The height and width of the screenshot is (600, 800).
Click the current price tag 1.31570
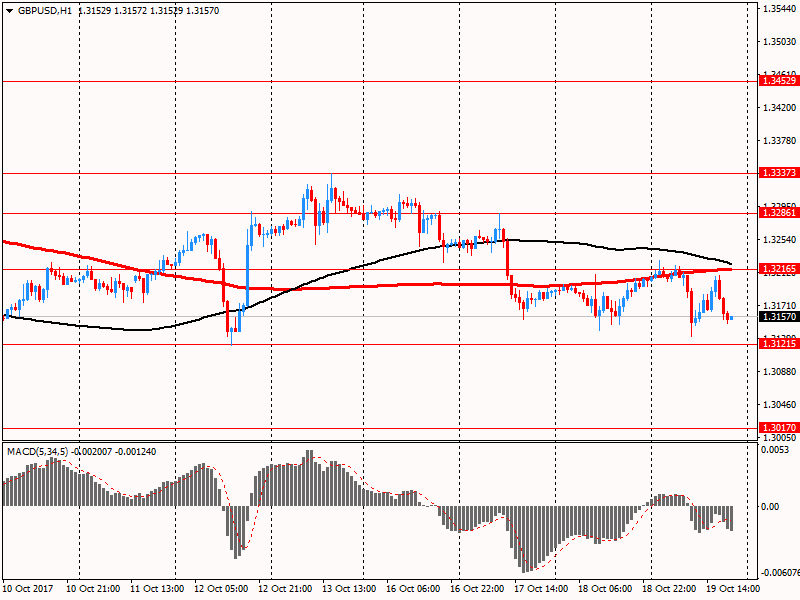(x=779, y=317)
